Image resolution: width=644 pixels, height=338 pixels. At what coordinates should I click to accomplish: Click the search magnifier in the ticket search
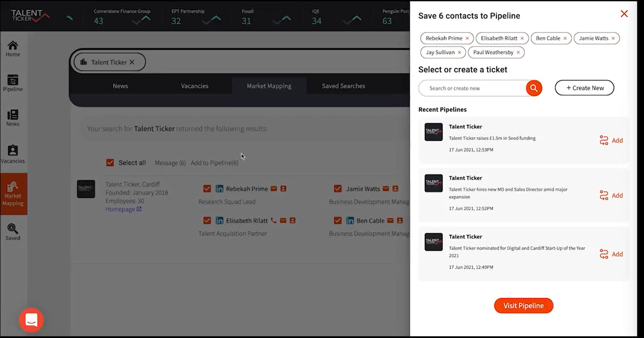(x=533, y=88)
